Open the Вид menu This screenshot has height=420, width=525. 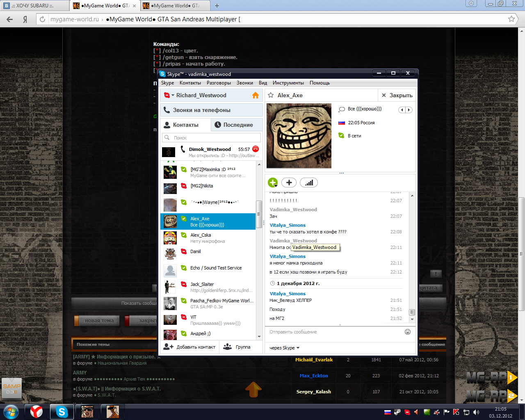[x=263, y=83]
